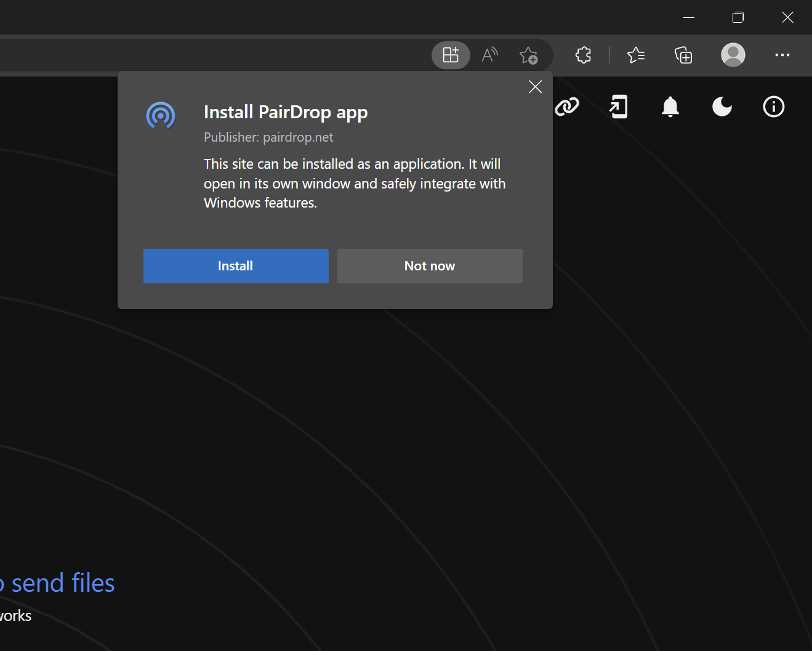
Task: Add this page to favorites with the star
Action: tap(529, 55)
